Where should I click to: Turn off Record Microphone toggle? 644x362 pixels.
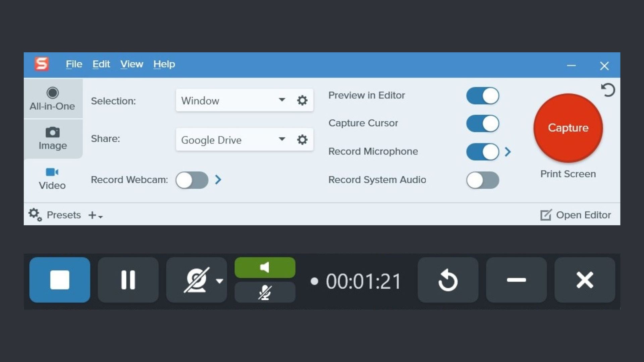(x=482, y=152)
